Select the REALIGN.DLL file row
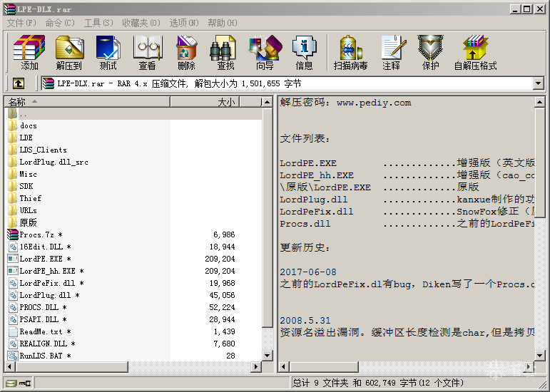 pos(133,344)
